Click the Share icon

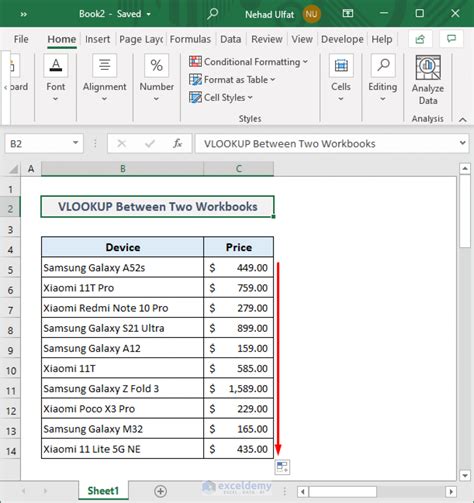click(420, 39)
